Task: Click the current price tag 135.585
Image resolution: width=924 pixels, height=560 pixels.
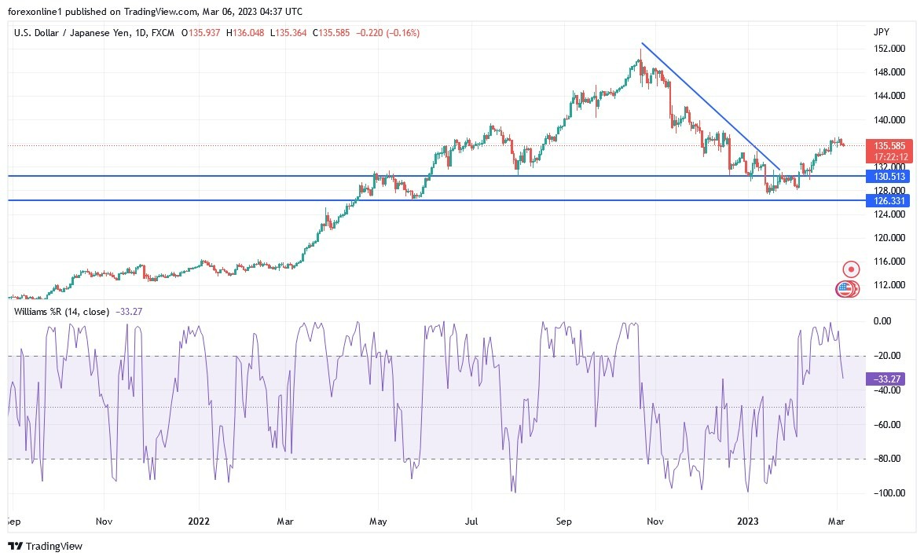Action: click(x=889, y=146)
